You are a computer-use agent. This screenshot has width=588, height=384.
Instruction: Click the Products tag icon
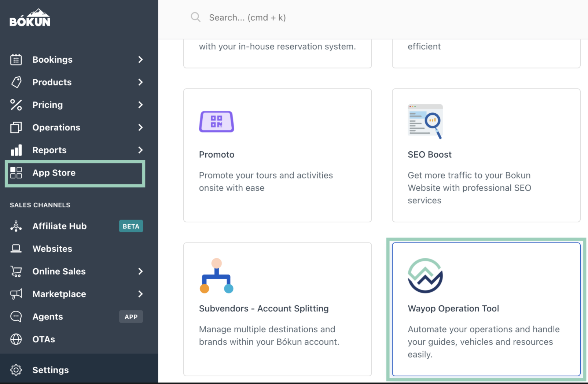coord(16,82)
